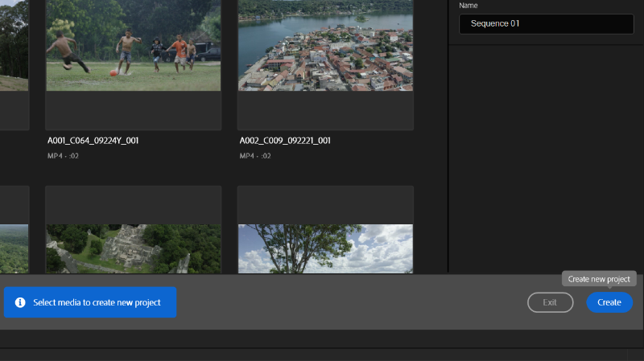Click the 'Select media to create new project' banner
This screenshot has height=361, width=644.
point(90,302)
